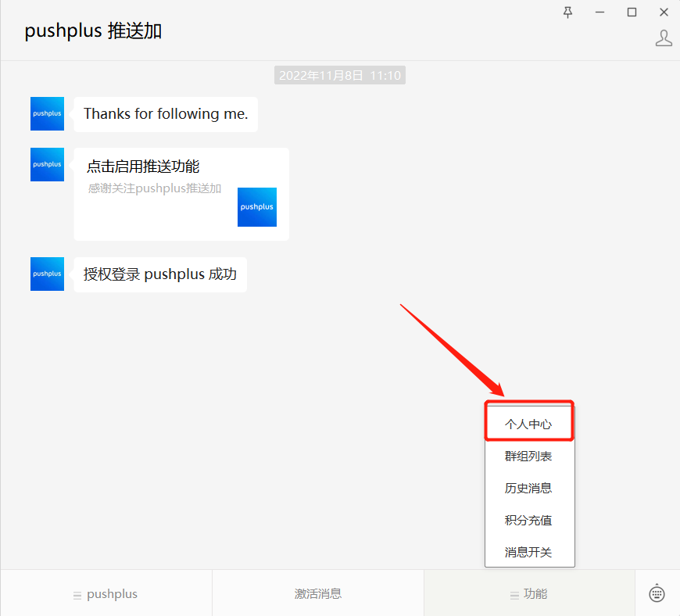Screen dimensions: 680x616
Task: Collapse the '功能' bottom menu
Action: click(529, 593)
